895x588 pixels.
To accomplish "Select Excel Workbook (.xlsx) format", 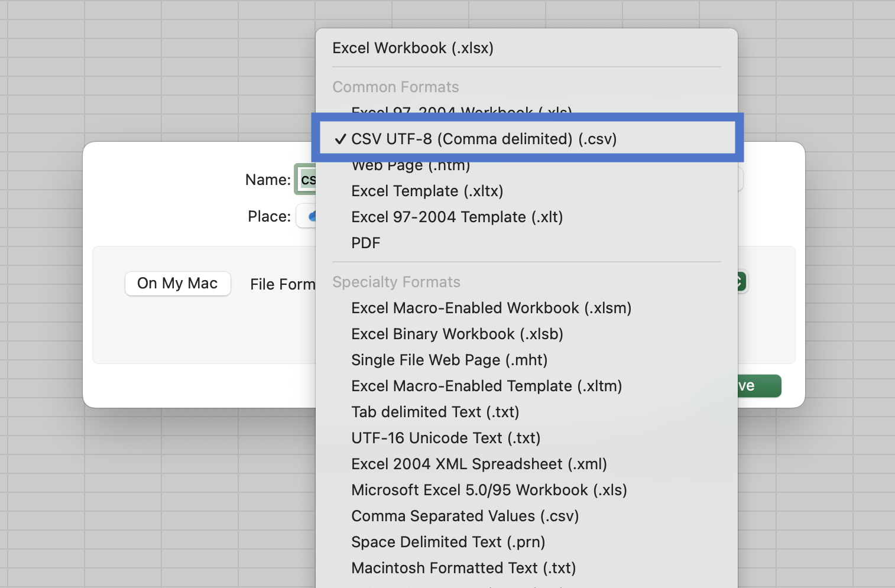I will tap(413, 48).
